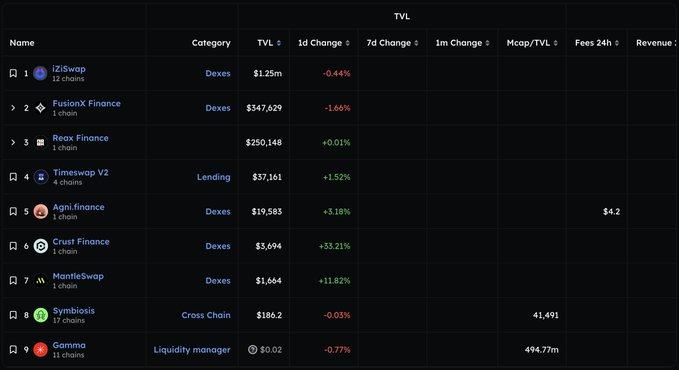Open the Cross Chain category link
This screenshot has width=679, height=370.
coord(206,315)
